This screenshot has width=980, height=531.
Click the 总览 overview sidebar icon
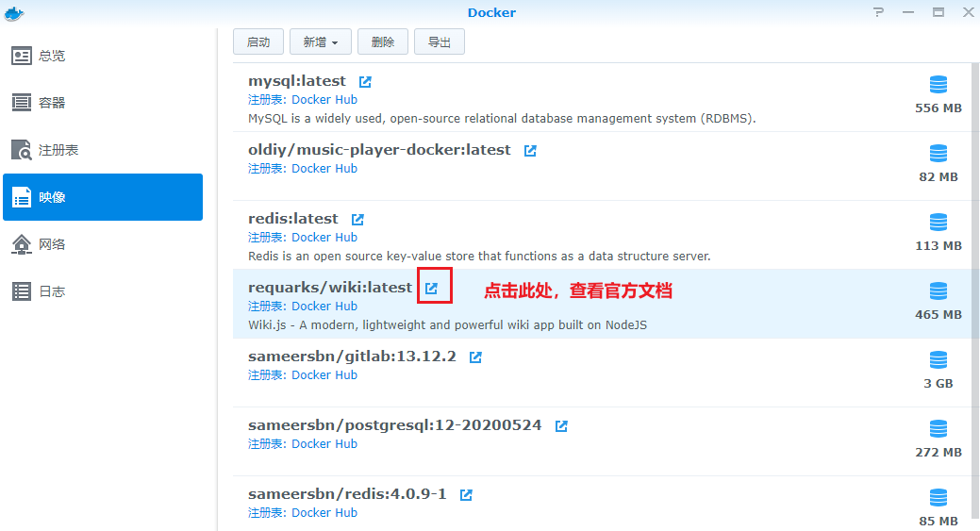click(22, 56)
